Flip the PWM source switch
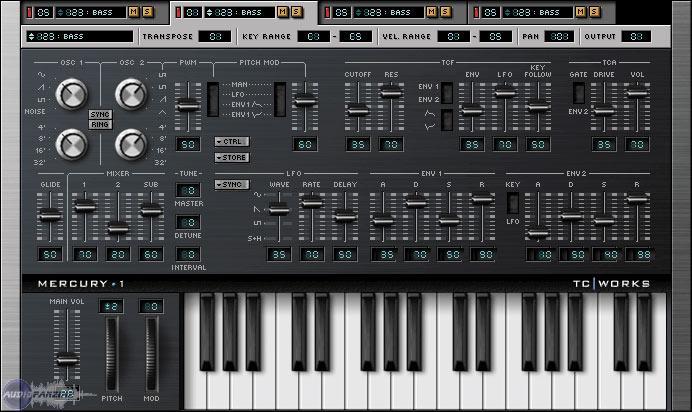 [213, 99]
